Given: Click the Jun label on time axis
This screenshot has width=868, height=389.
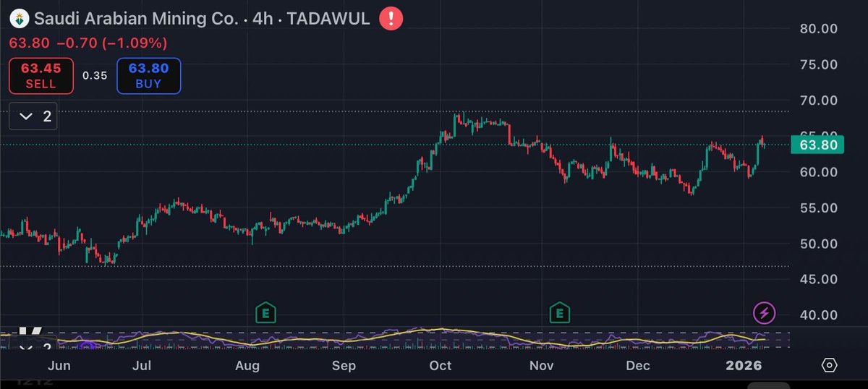Looking at the screenshot, I should 59,366.
